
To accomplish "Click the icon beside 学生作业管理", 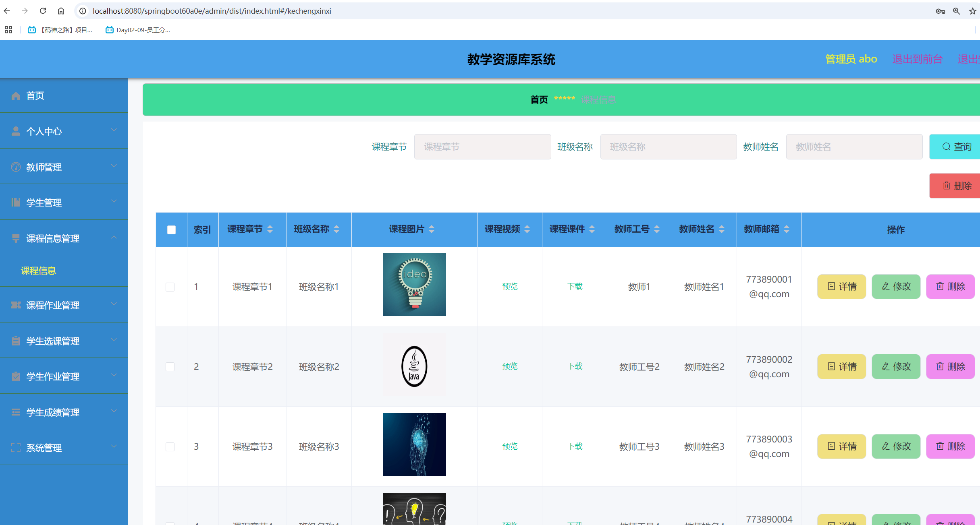I will coord(16,376).
